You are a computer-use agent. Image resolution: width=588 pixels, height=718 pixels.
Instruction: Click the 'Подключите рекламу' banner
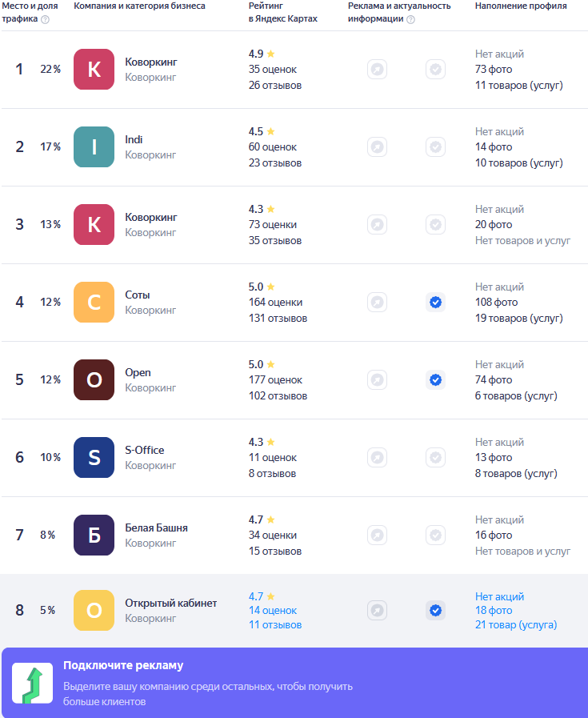coord(294,683)
